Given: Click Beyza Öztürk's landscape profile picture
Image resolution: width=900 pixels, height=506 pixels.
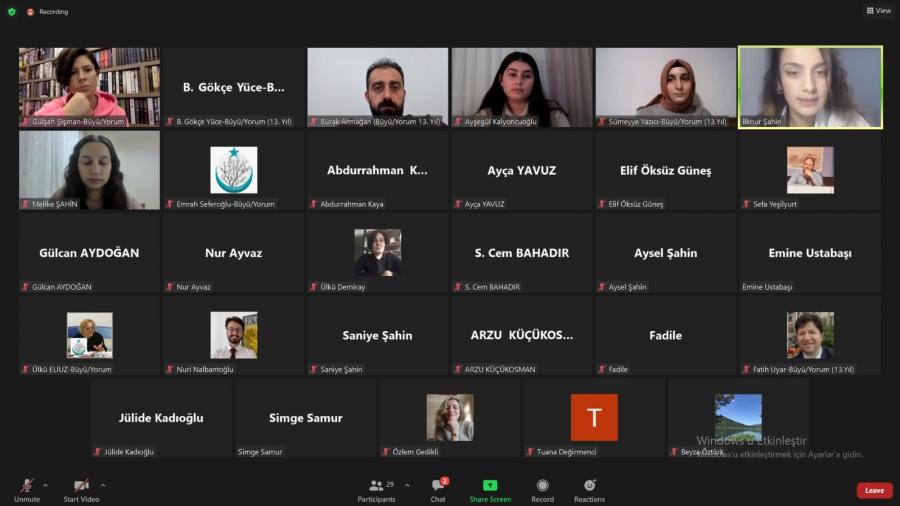Looking at the screenshot, I should pyautogui.click(x=738, y=416).
